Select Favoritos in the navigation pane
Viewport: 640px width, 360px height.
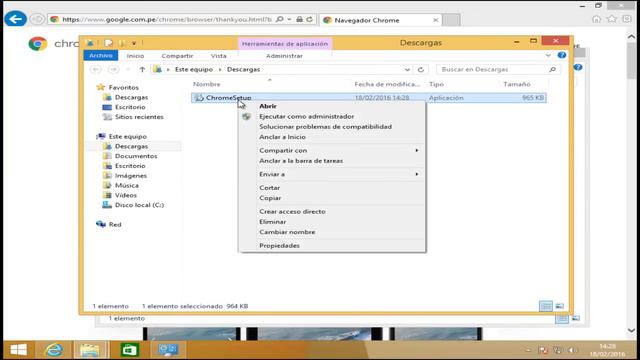pyautogui.click(x=123, y=87)
